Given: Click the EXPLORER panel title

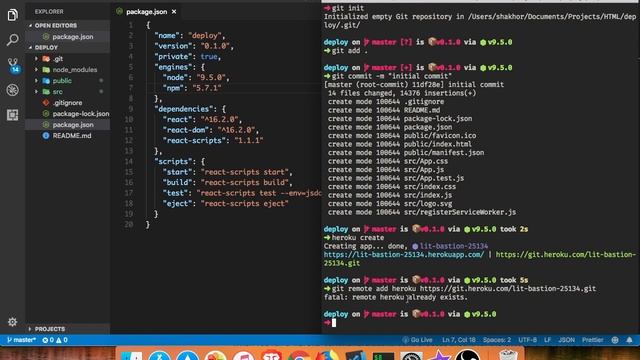Looking at the screenshot, I should tap(49, 12).
